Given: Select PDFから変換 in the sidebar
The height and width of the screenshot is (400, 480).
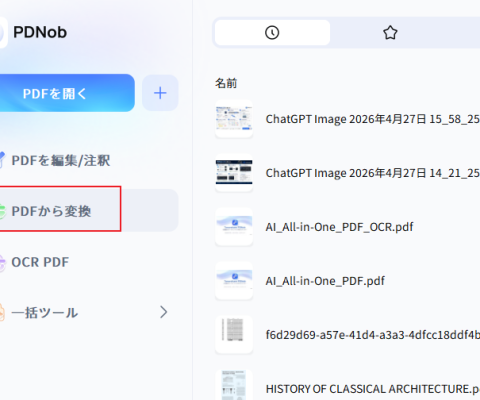Looking at the screenshot, I should (88, 211).
